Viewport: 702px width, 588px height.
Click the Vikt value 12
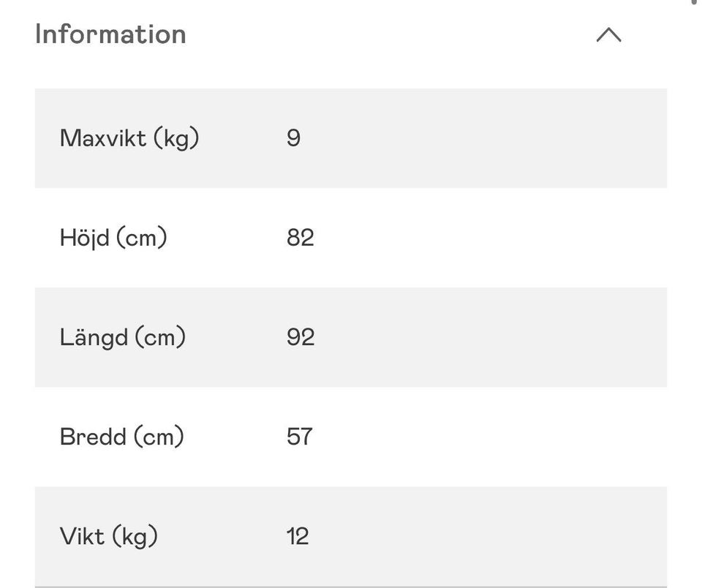point(298,536)
